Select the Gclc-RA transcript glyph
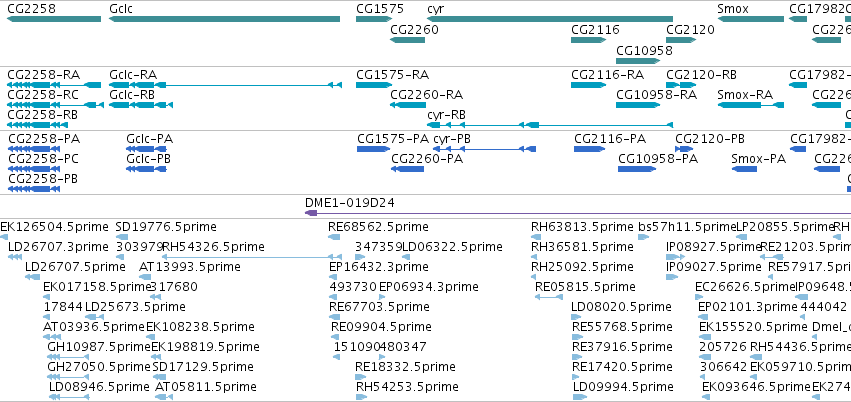The image size is (851, 402). coord(225,85)
